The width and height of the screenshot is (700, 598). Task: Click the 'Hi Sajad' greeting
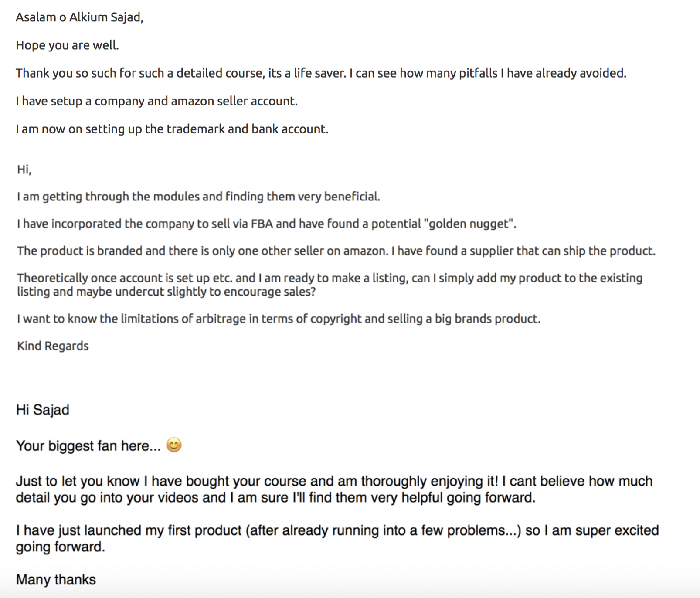point(43,410)
